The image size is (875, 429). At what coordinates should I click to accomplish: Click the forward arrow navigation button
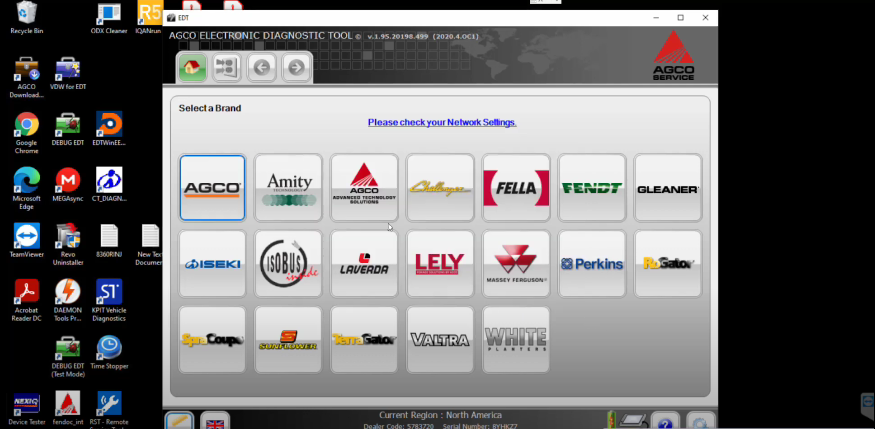295,68
